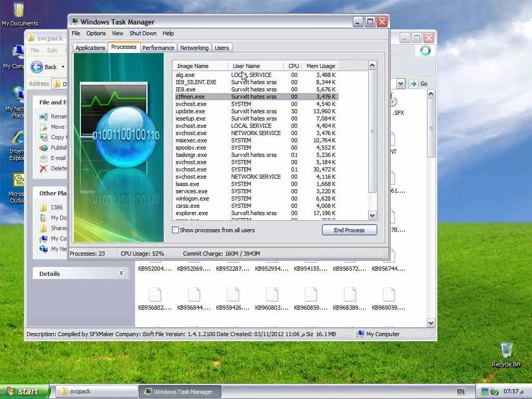Screen dimensions: 532x399
Task: Sort processes by Mem Usage column
Action: (x=320, y=66)
